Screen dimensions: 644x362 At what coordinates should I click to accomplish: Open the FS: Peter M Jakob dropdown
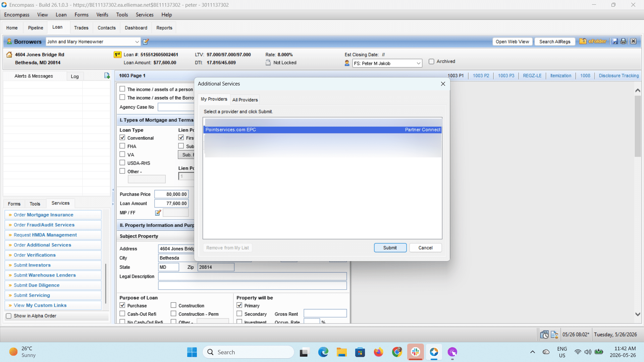[x=419, y=63]
